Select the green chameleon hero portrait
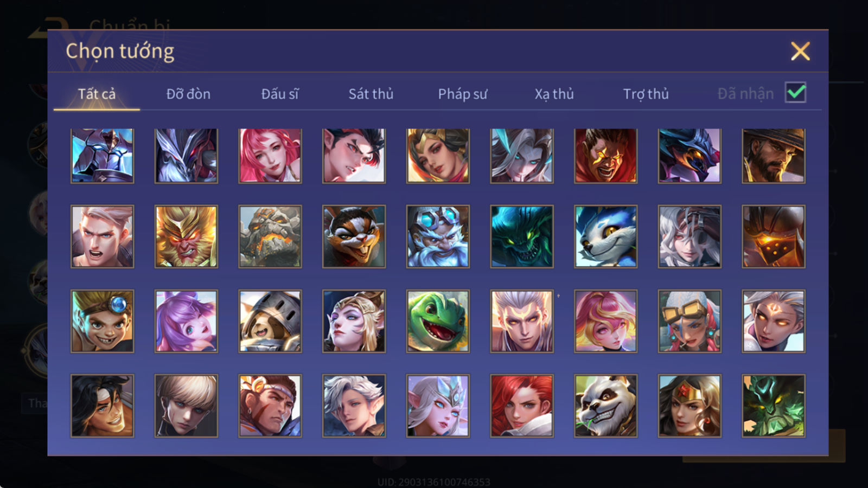Viewport: 868px width, 488px height. coord(438,321)
